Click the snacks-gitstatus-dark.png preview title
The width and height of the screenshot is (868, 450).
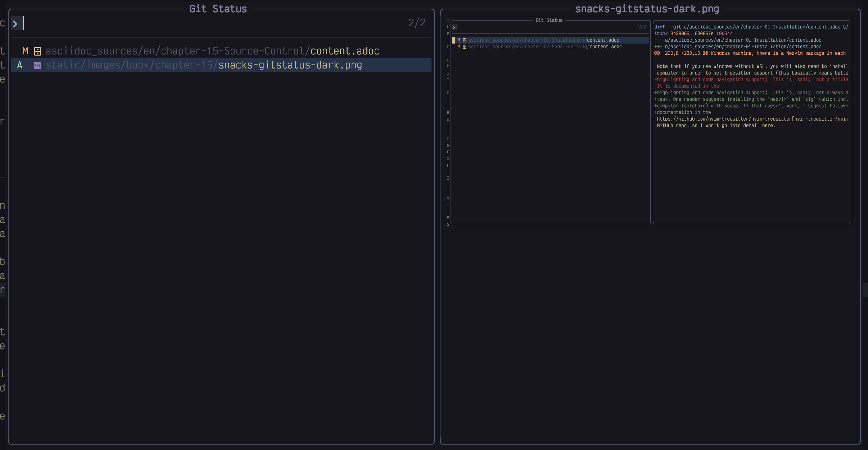(x=647, y=9)
